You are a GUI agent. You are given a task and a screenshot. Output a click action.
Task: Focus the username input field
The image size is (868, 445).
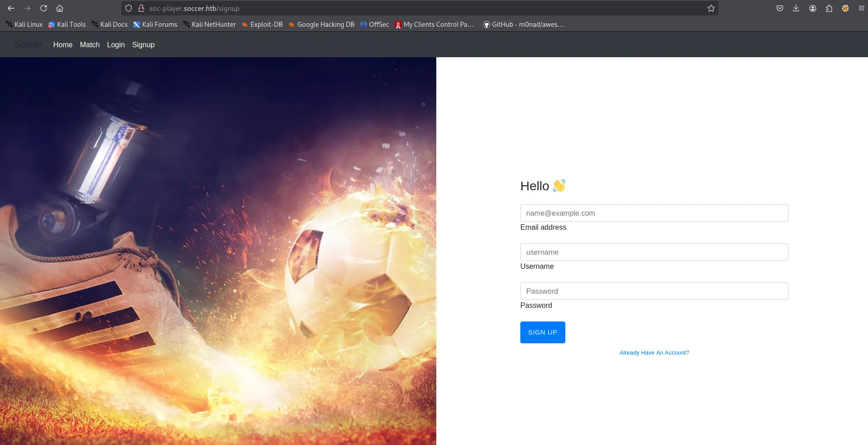point(654,252)
